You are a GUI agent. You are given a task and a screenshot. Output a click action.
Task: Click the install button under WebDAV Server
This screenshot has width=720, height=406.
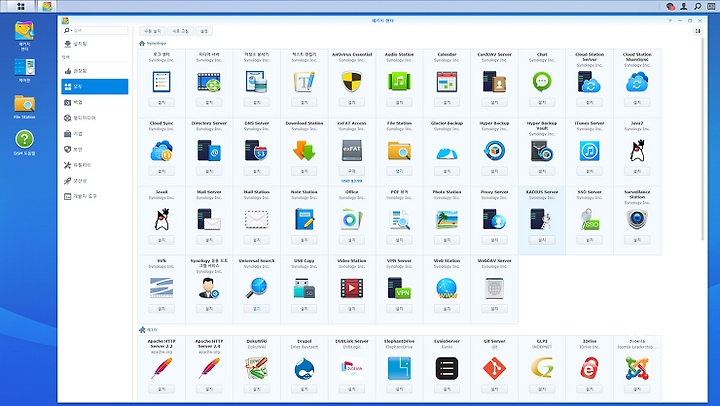495,309
